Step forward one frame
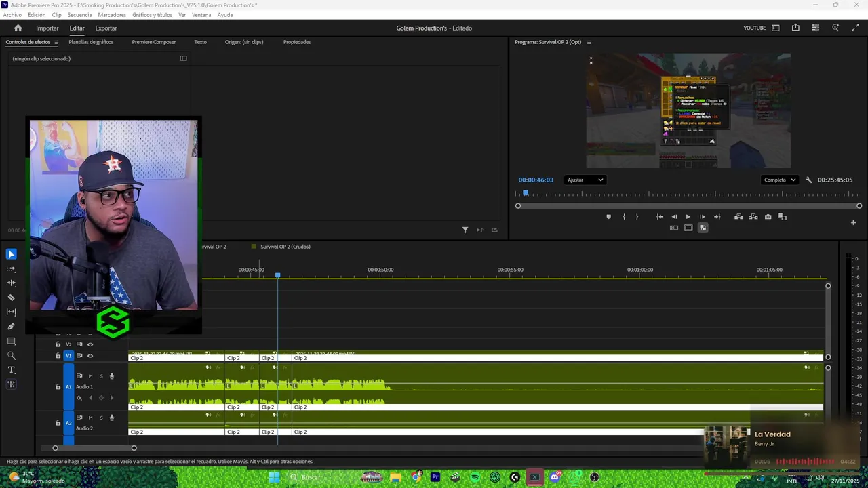The width and height of the screenshot is (868, 488). point(703,217)
